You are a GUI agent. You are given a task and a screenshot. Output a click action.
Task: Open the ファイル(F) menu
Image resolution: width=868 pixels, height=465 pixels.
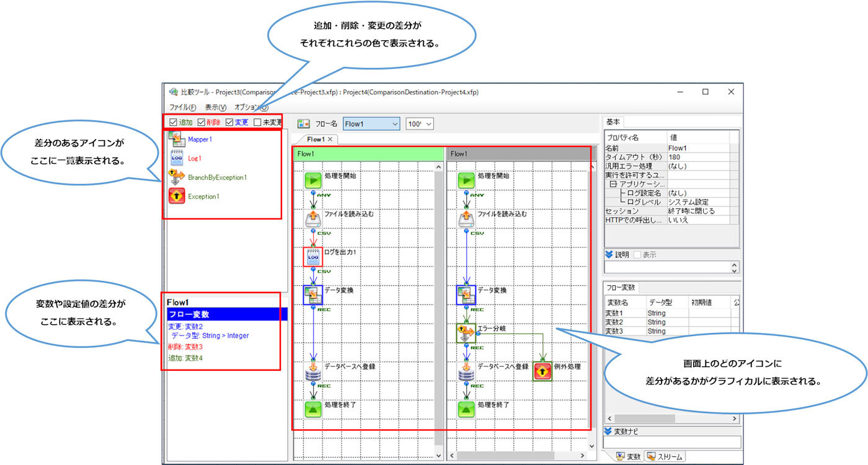pos(183,107)
